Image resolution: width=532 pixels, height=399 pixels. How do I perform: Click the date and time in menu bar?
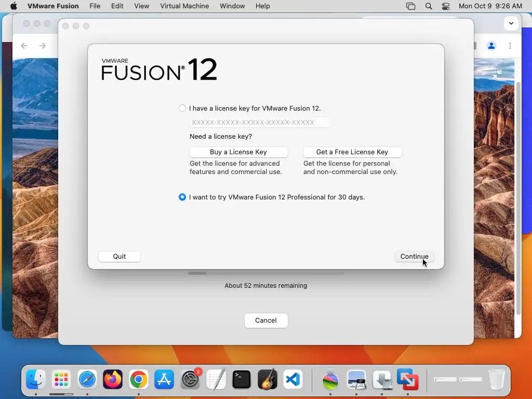(x=490, y=6)
